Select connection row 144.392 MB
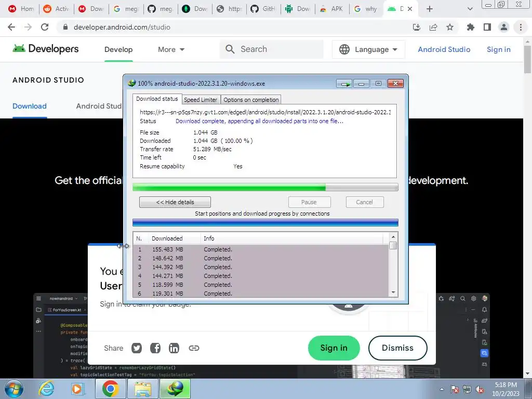This screenshot has width=532, height=399. coord(261,267)
